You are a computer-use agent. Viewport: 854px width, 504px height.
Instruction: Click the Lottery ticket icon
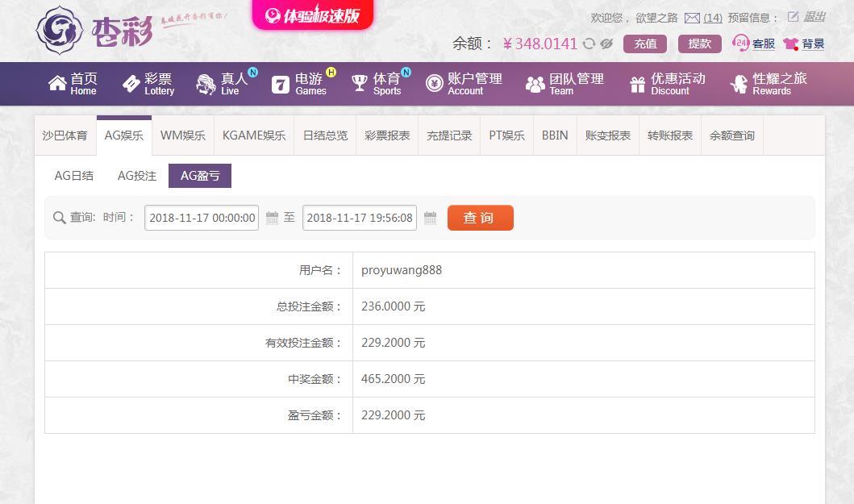coord(131,83)
